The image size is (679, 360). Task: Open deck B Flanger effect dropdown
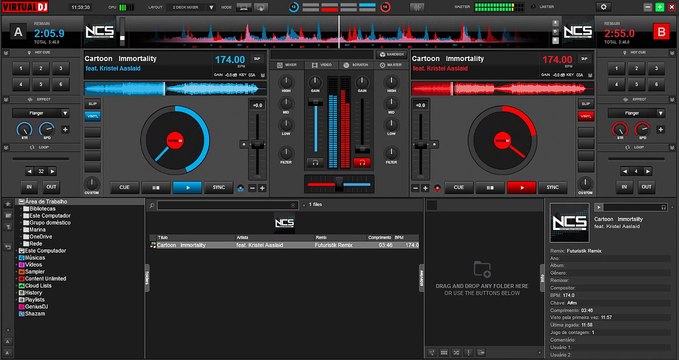pos(636,114)
